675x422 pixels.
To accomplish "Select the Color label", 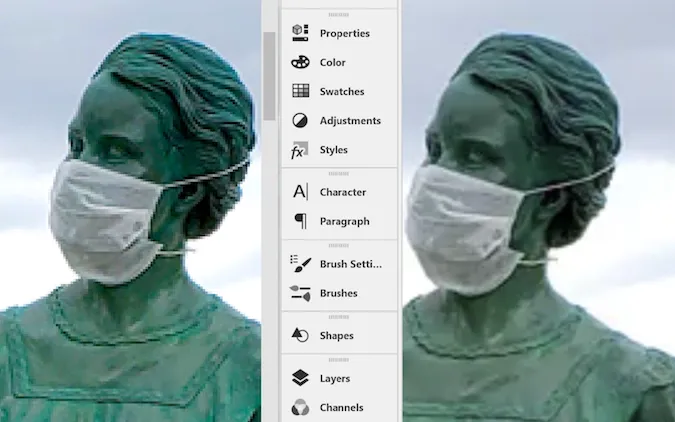I will tap(332, 62).
